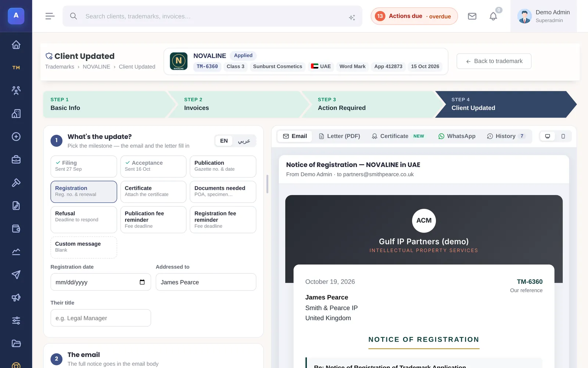Click the search clients, trademarks field

click(x=212, y=16)
